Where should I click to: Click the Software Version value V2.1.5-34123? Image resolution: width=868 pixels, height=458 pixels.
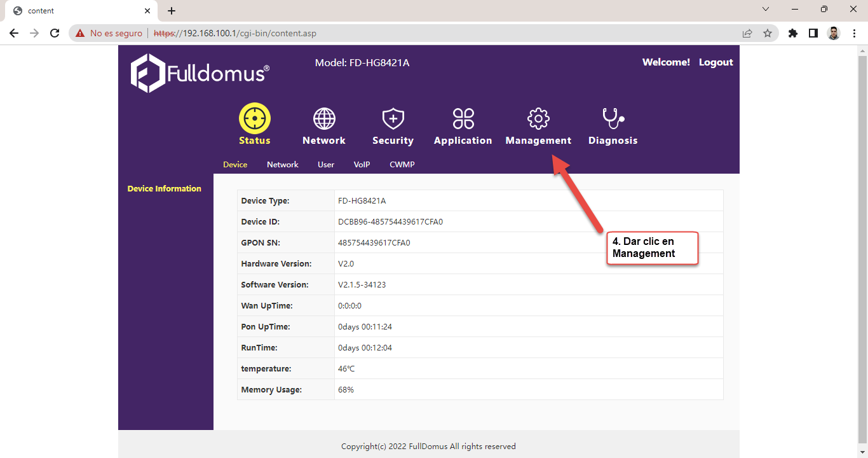[x=362, y=284]
